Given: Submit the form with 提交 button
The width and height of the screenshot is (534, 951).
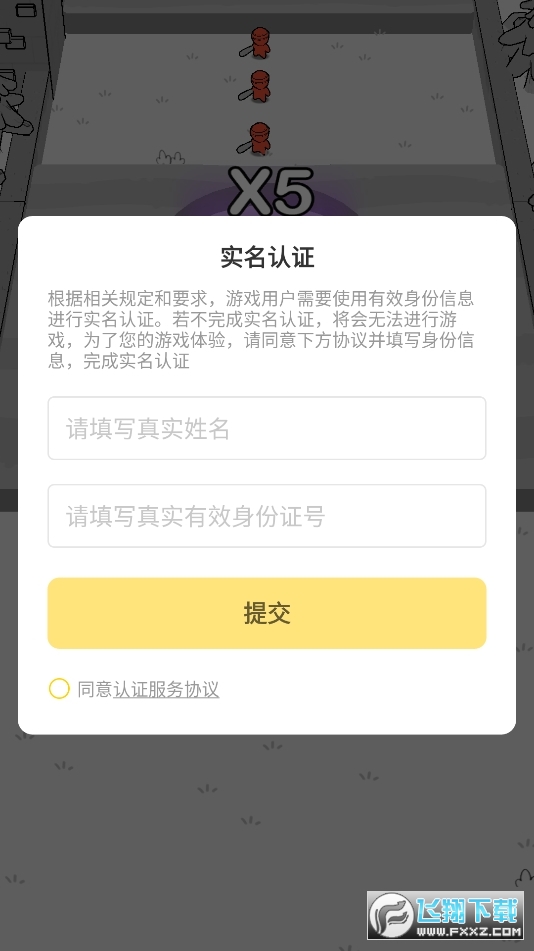Looking at the screenshot, I should tap(267, 613).
